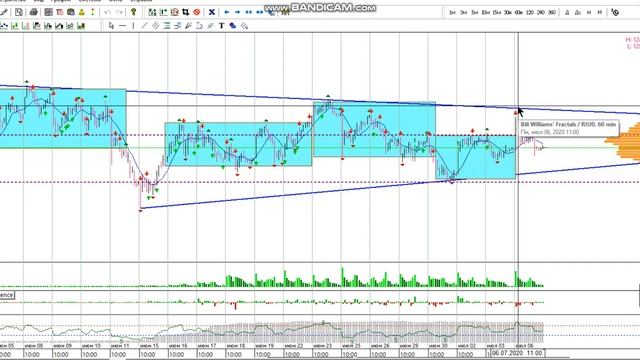Viewport: 640px width, 360px height.
Task: Select the blue shape drawing tool
Action: click(x=233, y=26)
